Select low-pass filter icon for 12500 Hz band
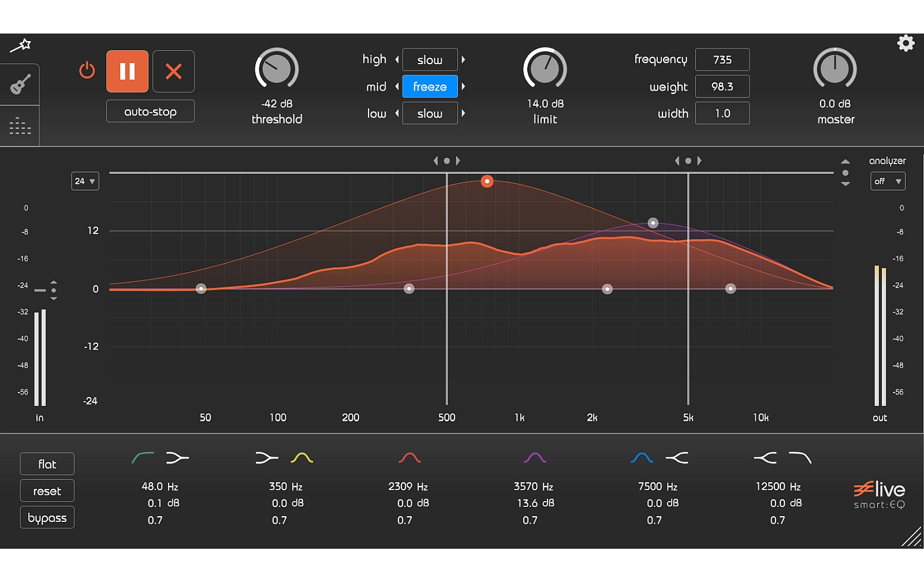The width and height of the screenshot is (924, 582). (x=800, y=458)
